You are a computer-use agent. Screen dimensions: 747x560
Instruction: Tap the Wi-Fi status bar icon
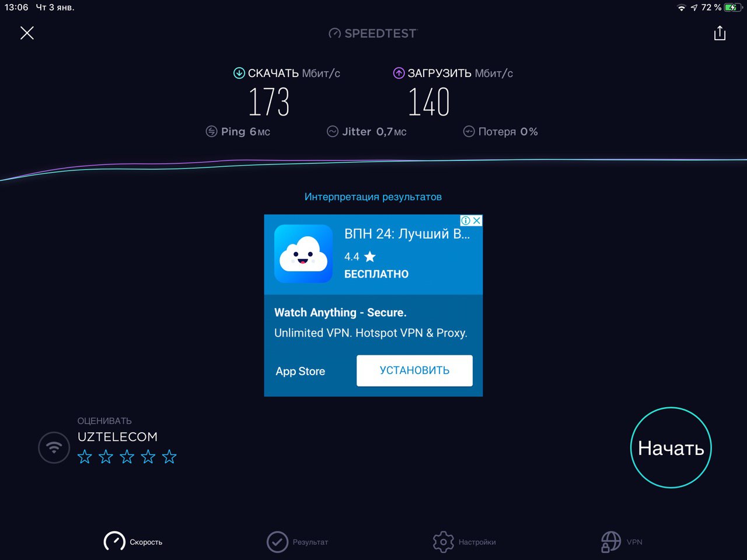click(x=681, y=8)
